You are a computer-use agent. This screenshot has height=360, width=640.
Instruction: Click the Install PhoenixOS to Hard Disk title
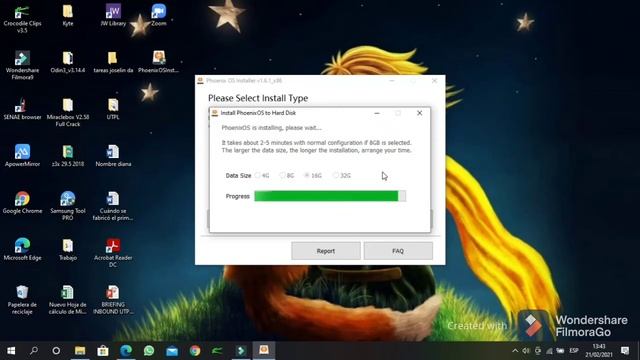(258, 113)
